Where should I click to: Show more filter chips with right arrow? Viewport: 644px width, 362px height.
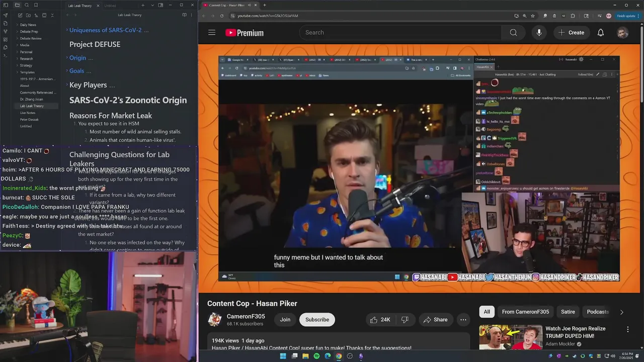(621, 312)
